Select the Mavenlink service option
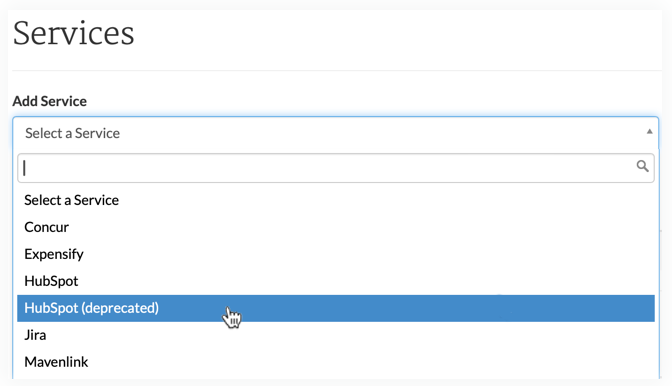 coord(336,362)
